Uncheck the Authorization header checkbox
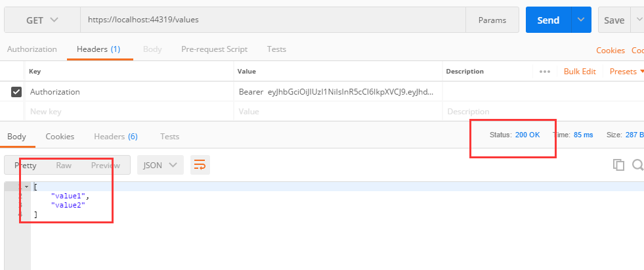The width and height of the screenshot is (644, 270). (x=17, y=92)
